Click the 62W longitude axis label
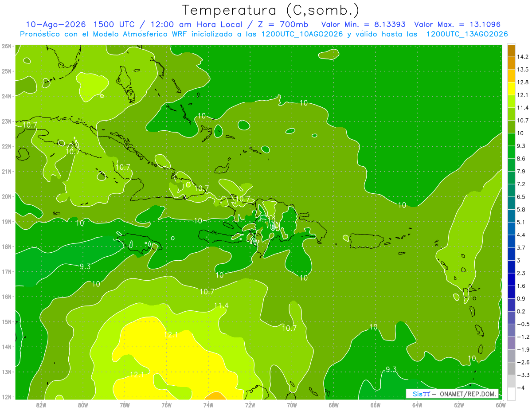Image resolution: width=532 pixels, height=411 pixels. 459,405
